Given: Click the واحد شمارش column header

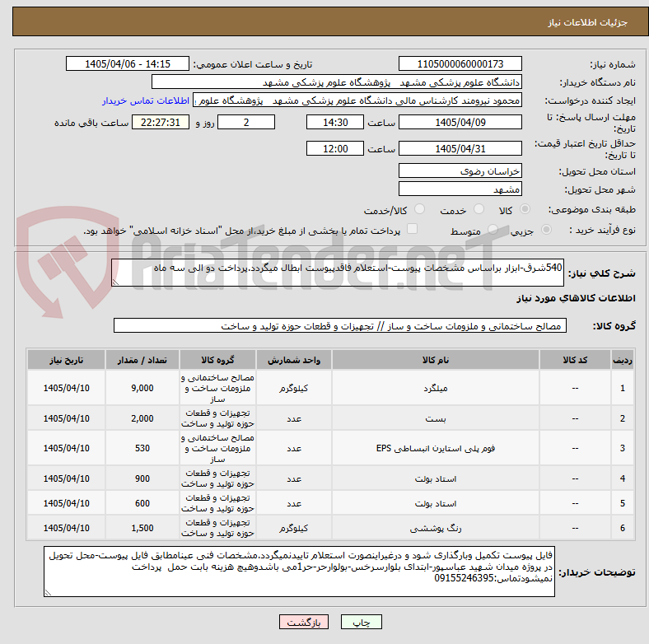Looking at the screenshot, I should [x=294, y=360].
